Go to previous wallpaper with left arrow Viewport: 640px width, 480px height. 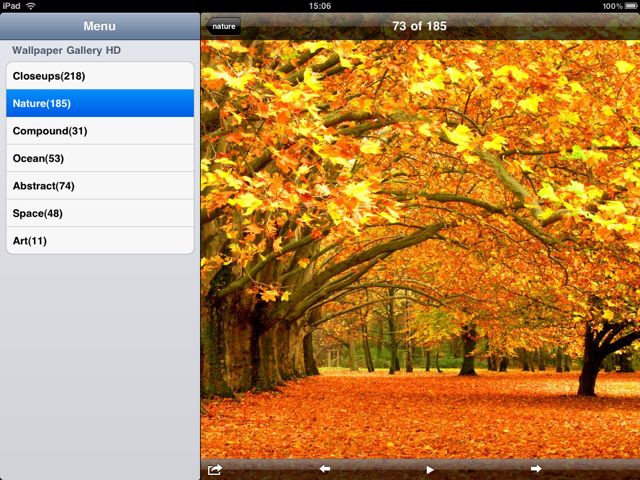325,469
